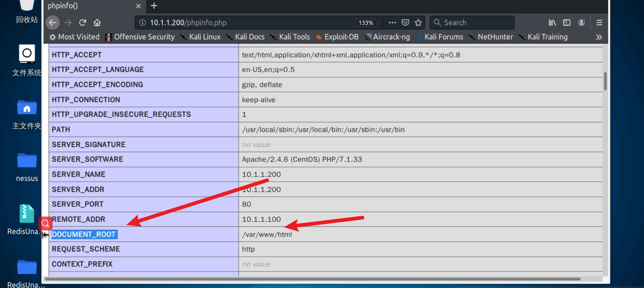The height and width of the screenshot is (288, 644).
Task: Click the gzip, deflate value
Action: click(x=262, y=85)
